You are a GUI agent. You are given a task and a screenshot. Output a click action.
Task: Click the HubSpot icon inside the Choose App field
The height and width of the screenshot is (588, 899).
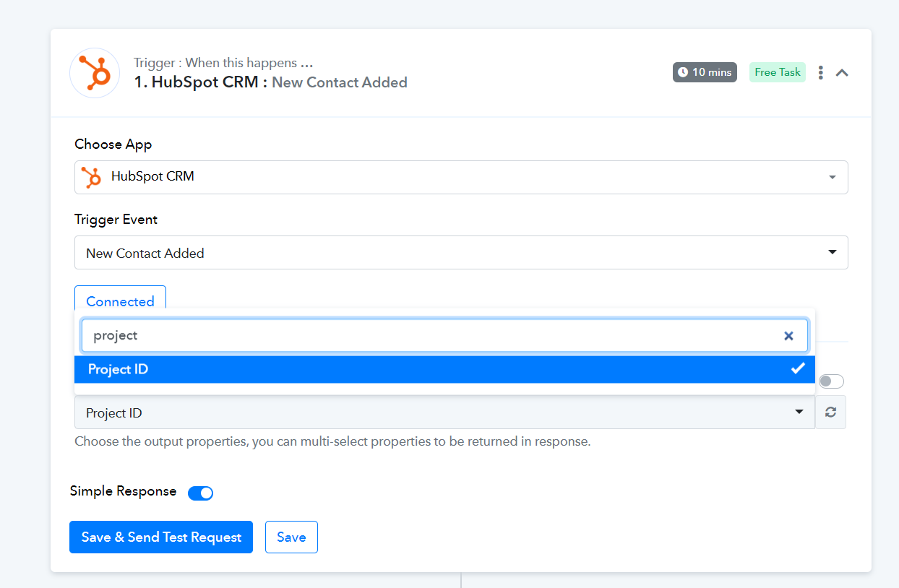pos(91,177)
